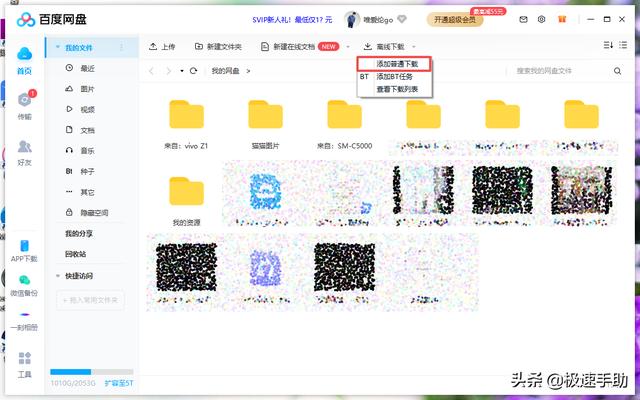
Task: Open 我的分享 my shares
Action: click(79, 233)
